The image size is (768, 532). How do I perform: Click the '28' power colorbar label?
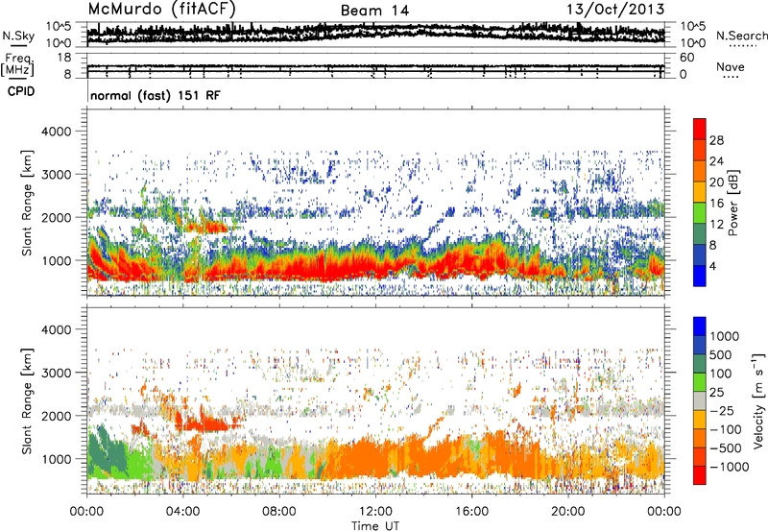(716, 140)
